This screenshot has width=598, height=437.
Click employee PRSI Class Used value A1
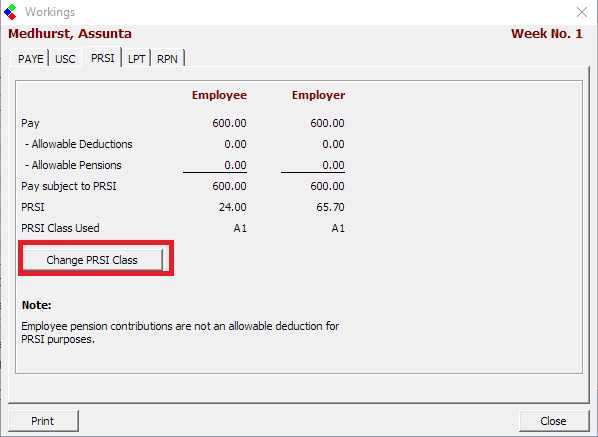(240, 228)
